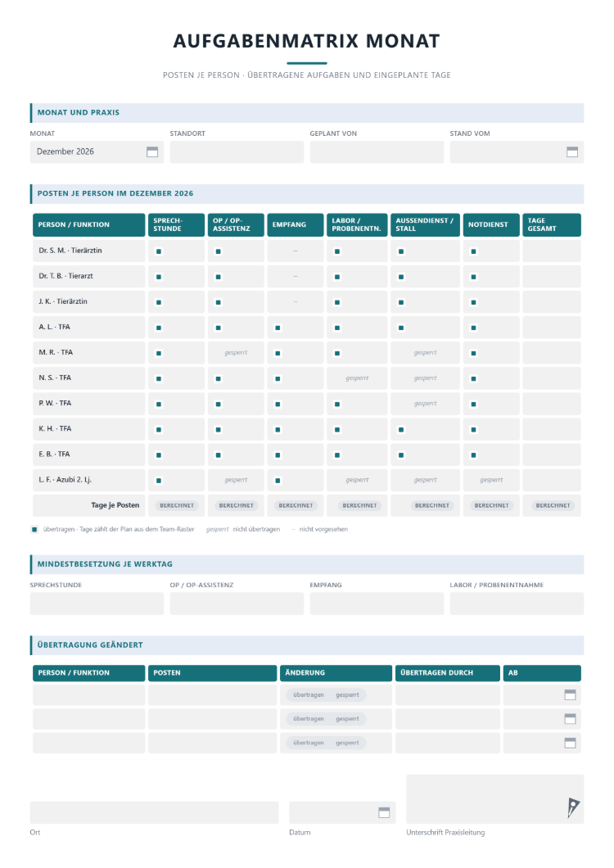Image resolution: width=614 pixels, height=868 pixels.
Task: Open calendar picker in Monat field
Action: coord(152,151)
